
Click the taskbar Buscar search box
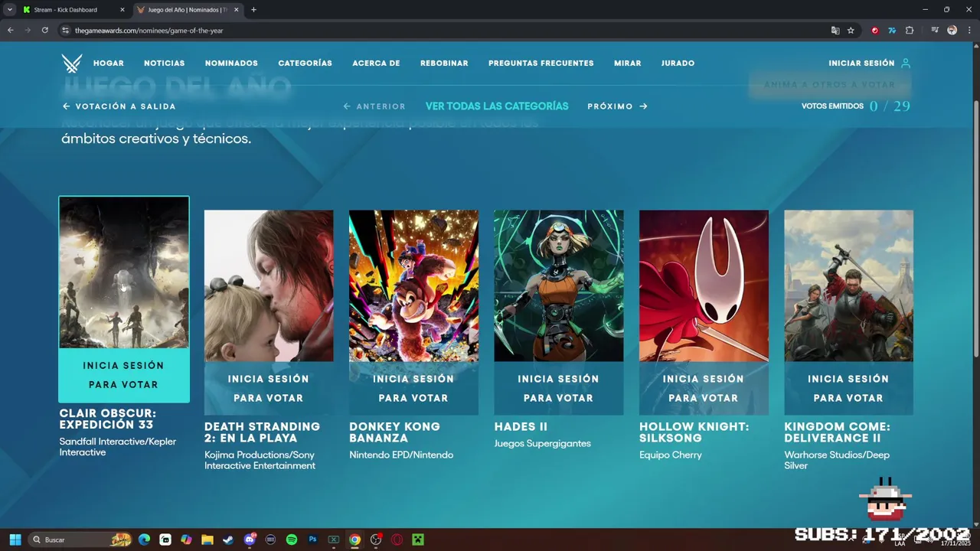[80, 540]
